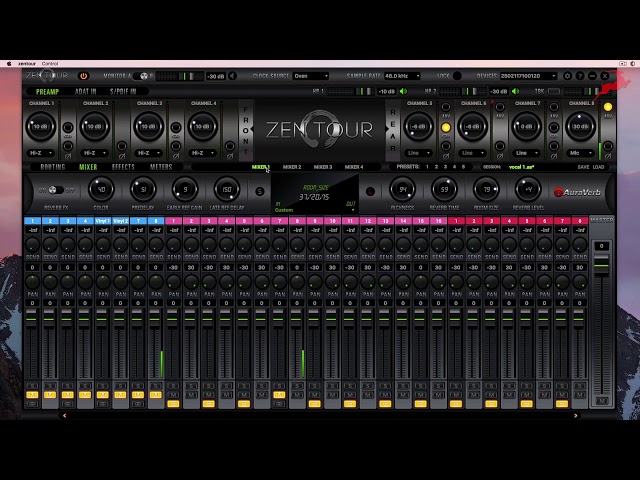Enable 48V phantom power on Channel 7
The width and height of the screenshot is (640, 480).
[554, 107]
